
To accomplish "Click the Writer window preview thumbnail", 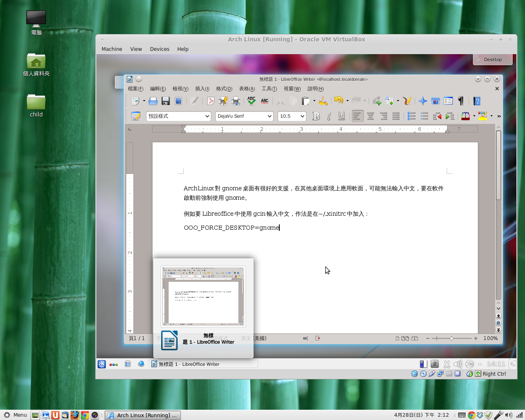I will pos(203,296).
